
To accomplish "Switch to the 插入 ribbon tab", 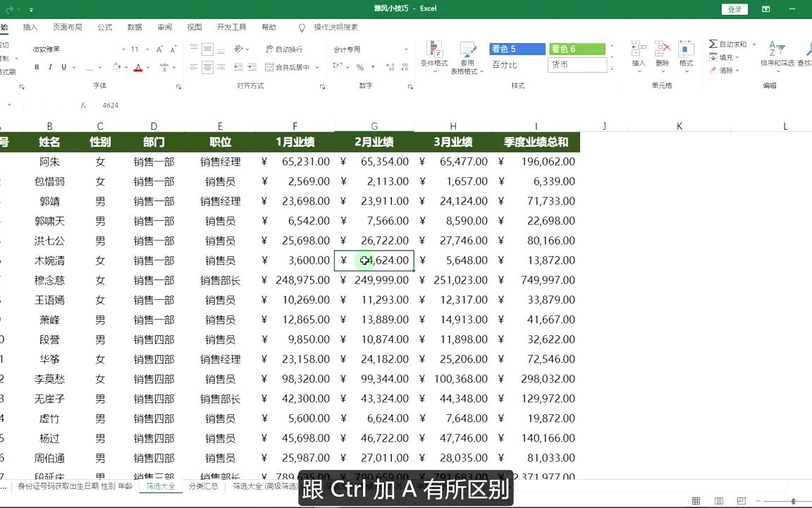I will (30, 27).
